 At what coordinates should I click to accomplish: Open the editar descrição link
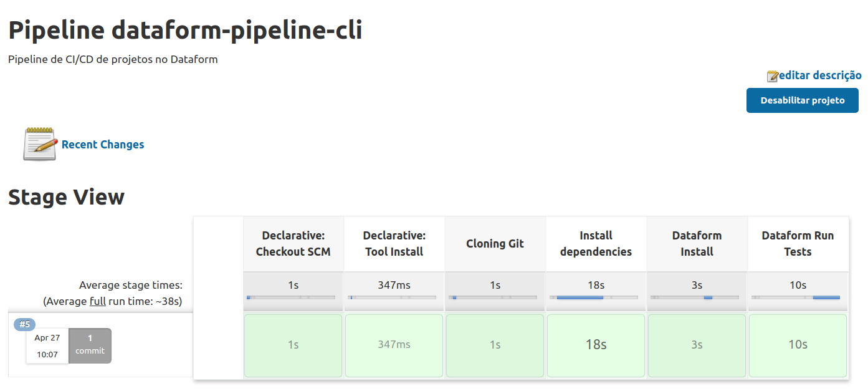click(819, 75)
